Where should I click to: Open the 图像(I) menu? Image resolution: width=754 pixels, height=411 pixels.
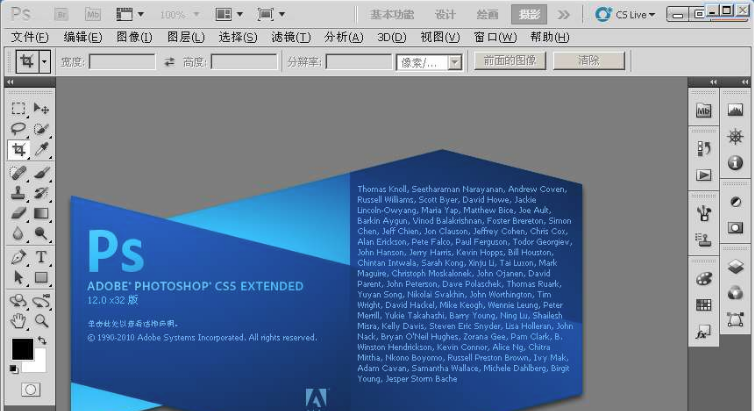point(134,37)
